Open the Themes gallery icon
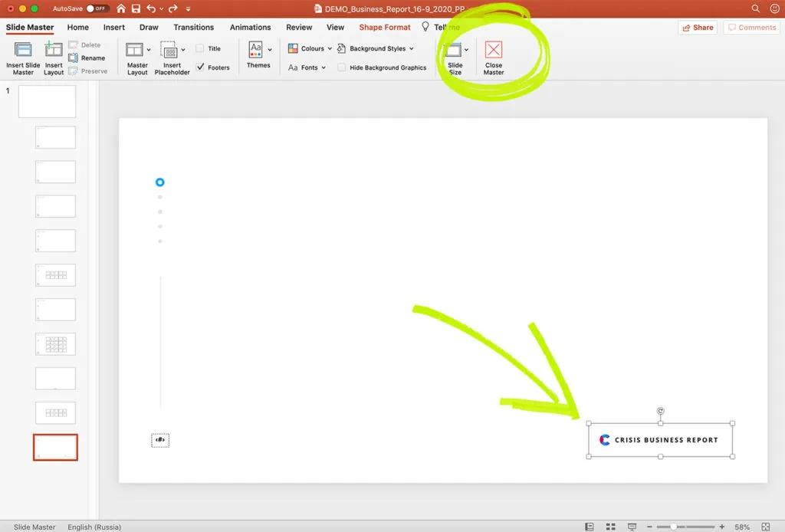The height and width of the screenshot is (532, 785). coord(255,50)
